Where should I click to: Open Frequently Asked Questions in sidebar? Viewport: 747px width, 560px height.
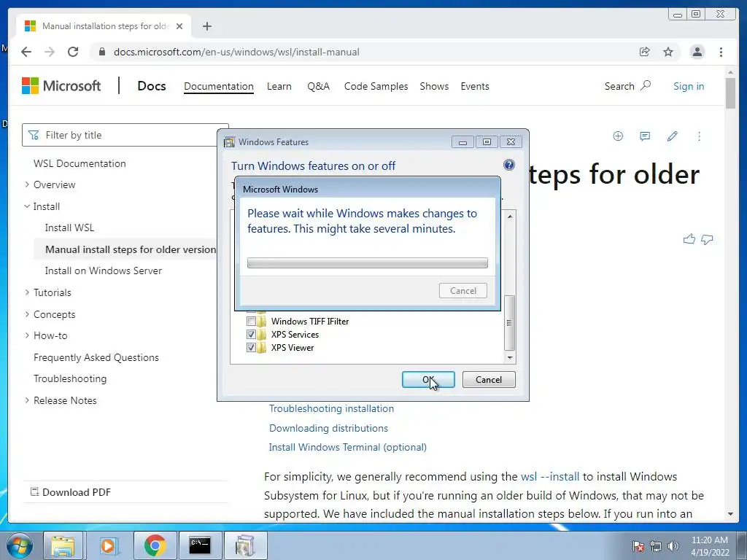pos(96,357)
